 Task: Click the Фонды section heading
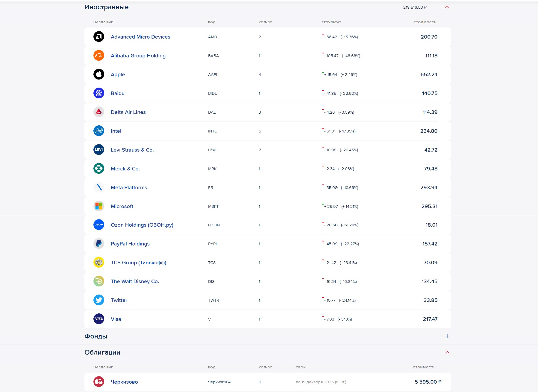click(x=96, y=336)
